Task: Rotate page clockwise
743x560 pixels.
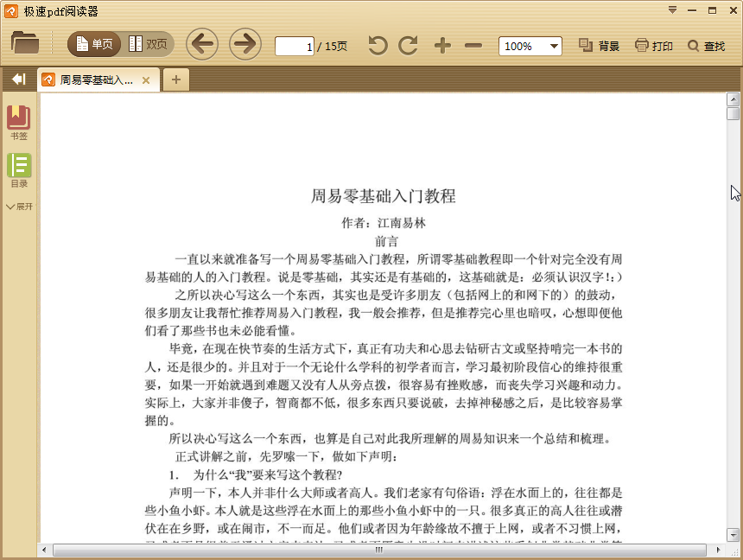Action: click(408, 46)
